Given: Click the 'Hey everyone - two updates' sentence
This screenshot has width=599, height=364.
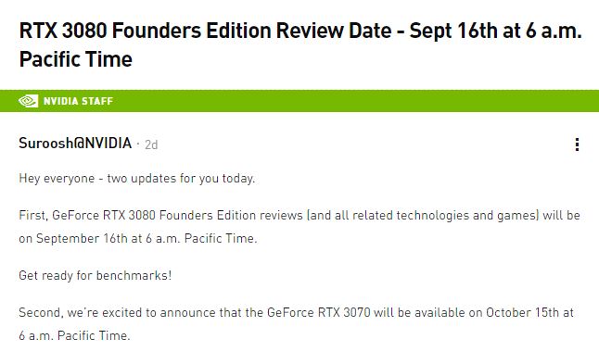Looking at the screenshot, I should click(136, 178).
